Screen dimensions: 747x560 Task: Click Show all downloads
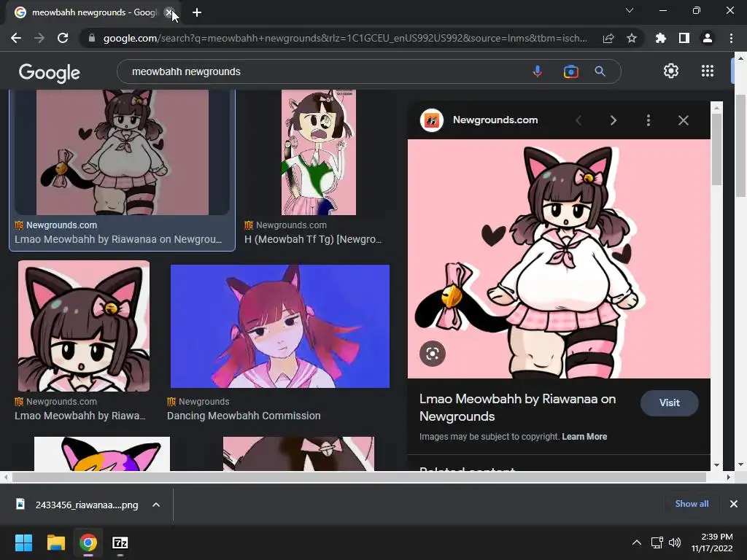pos(692,504)
